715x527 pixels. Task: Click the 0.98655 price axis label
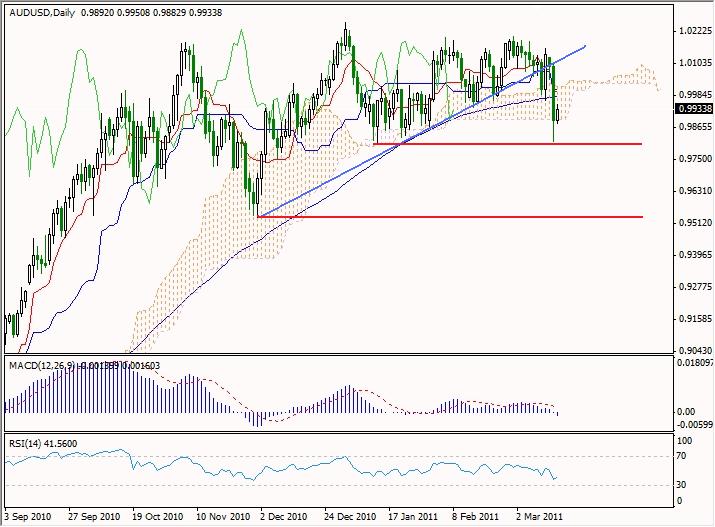coord(695,127)
